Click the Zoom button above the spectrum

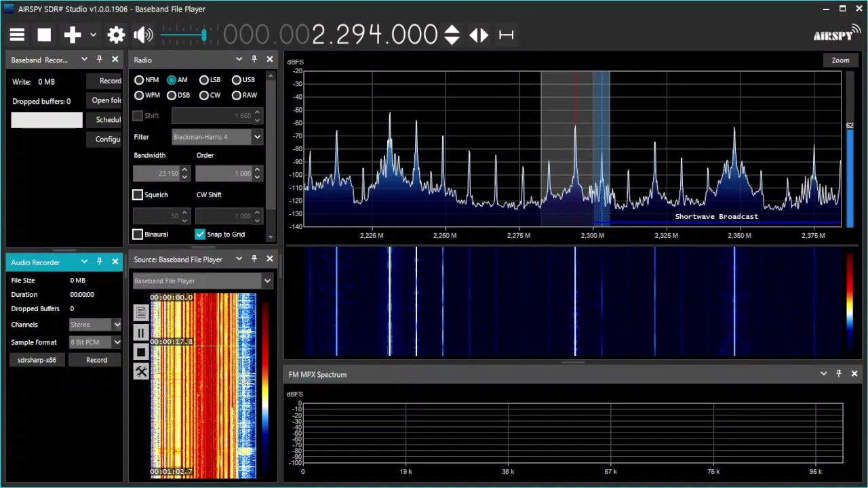point(840,60)
